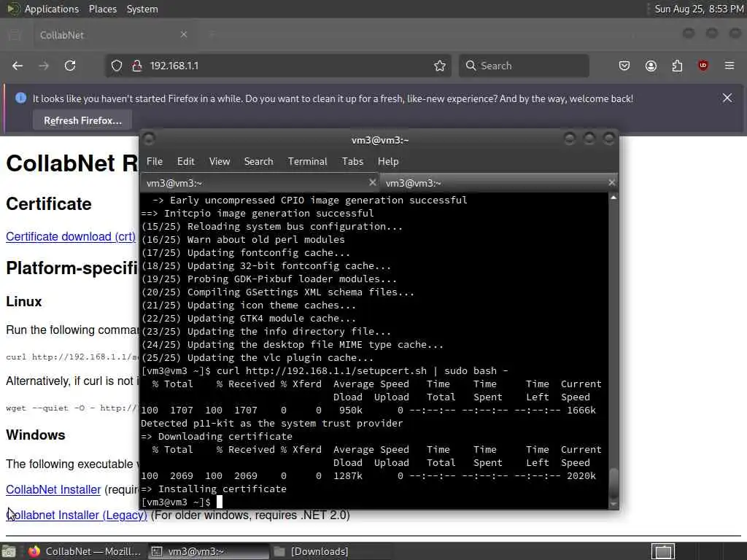The width and height of the screenshot is (747, 560).
Task: Open the Pocket save icon
Action: (x=624, y=66)
